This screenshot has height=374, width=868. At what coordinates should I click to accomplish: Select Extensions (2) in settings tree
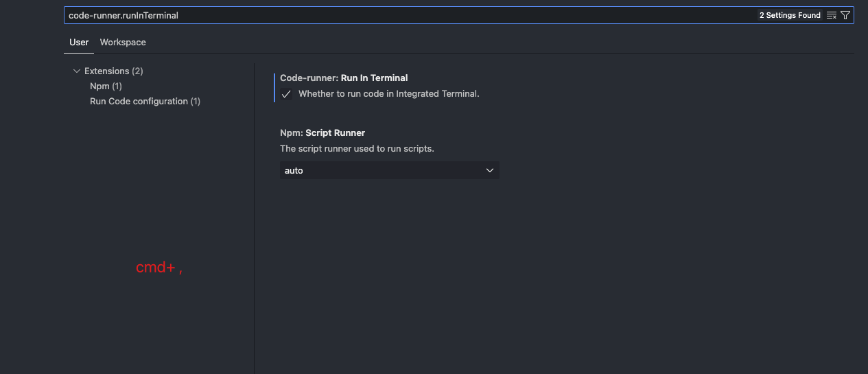113,71
